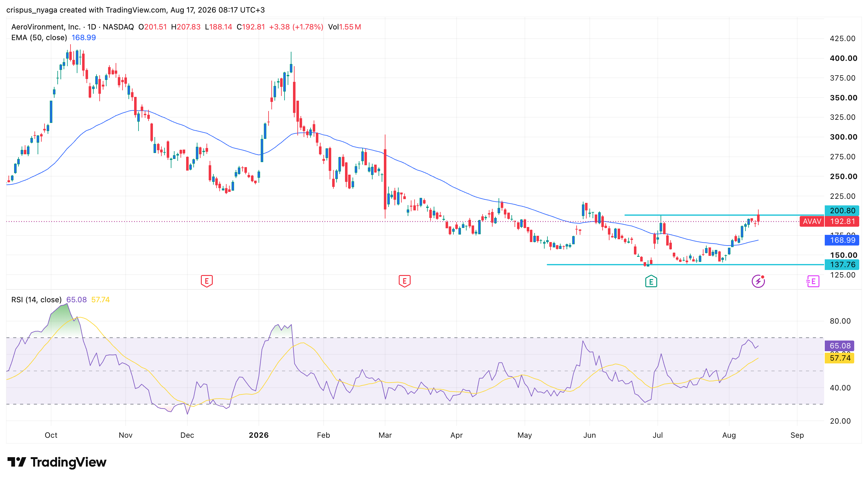Click the red AVAV ticker tag
This screenshot has width=868, height=481.
click(x=812, y=221)
